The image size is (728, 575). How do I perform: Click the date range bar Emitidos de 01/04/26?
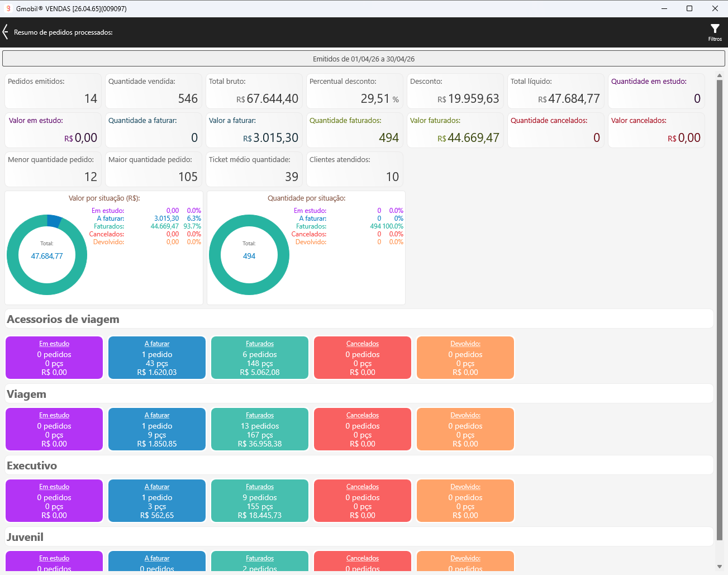364,59
